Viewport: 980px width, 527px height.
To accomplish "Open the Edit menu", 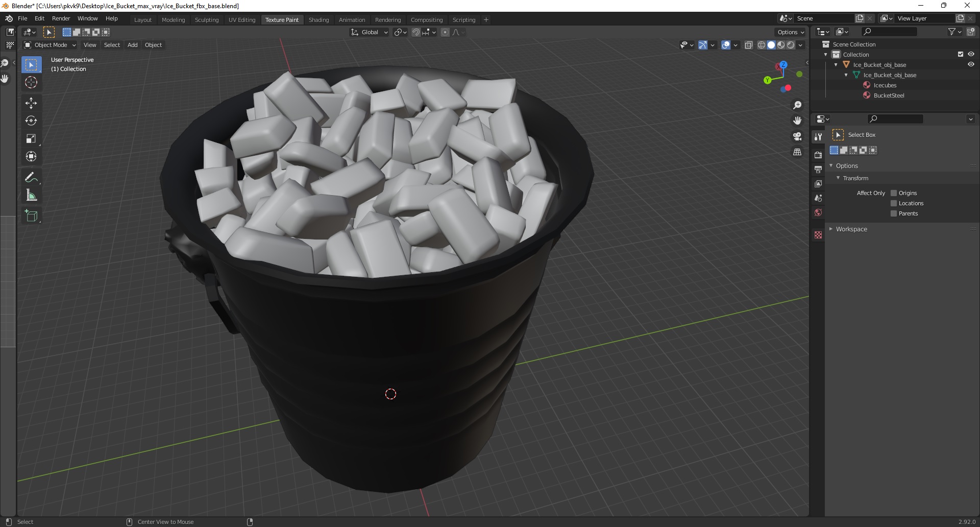I will (x=39, y=18).
